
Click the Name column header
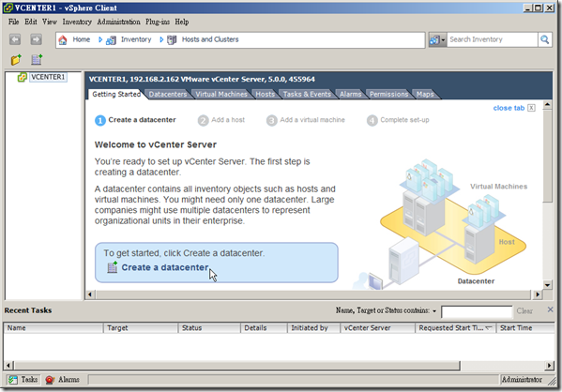[53, 328]
